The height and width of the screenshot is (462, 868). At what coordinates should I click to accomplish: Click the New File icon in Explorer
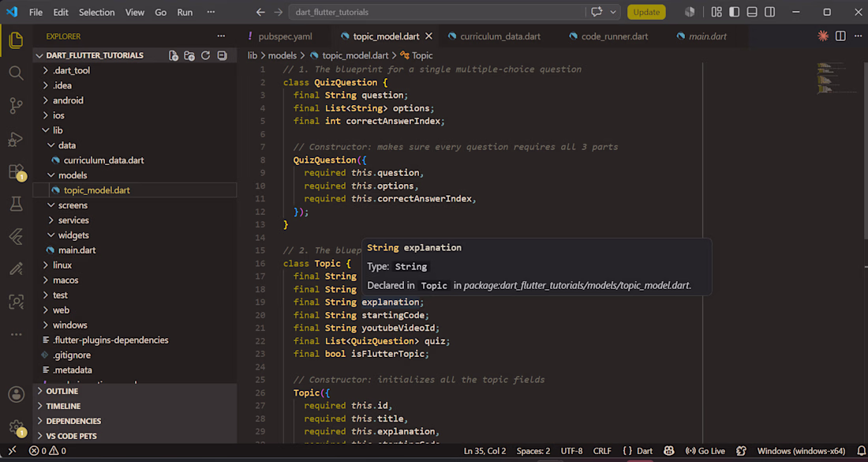(x=174, y=55)
